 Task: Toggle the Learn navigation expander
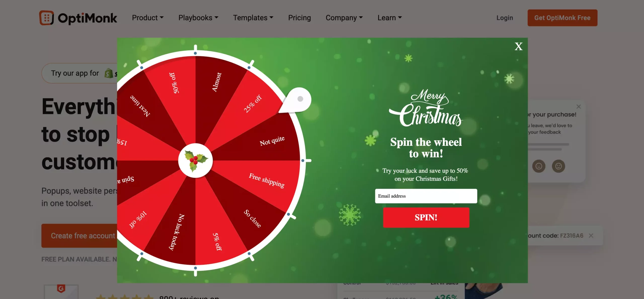(x=389, y=18)
